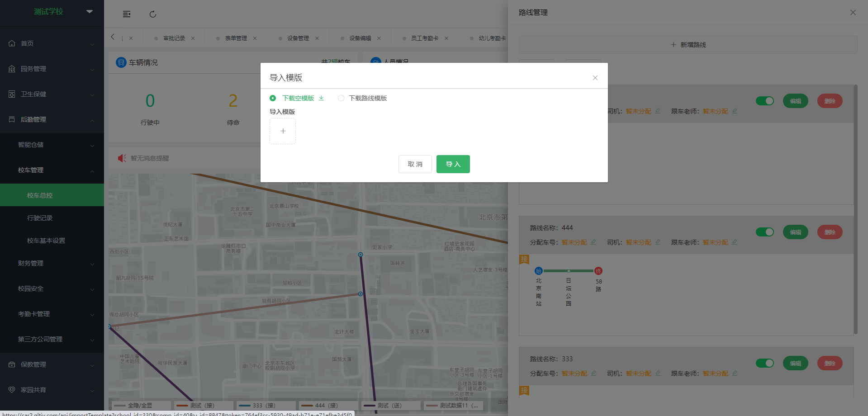Click 编辑 button for route 333
Viewport: 868px width, 416px height.
pyautogui.click(x=796, y=363)
